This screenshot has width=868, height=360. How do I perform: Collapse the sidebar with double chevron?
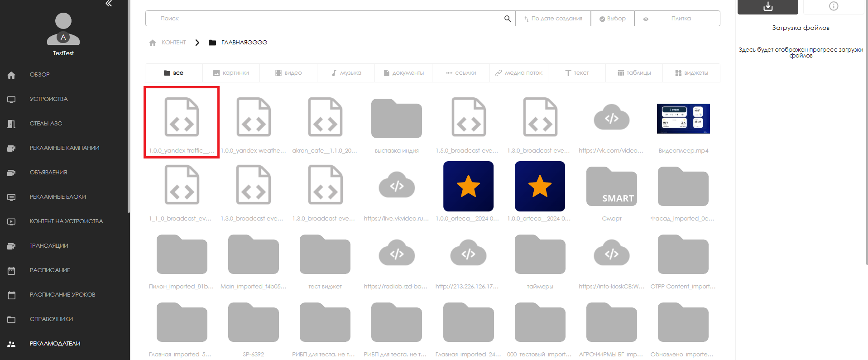tap(109, 4)
